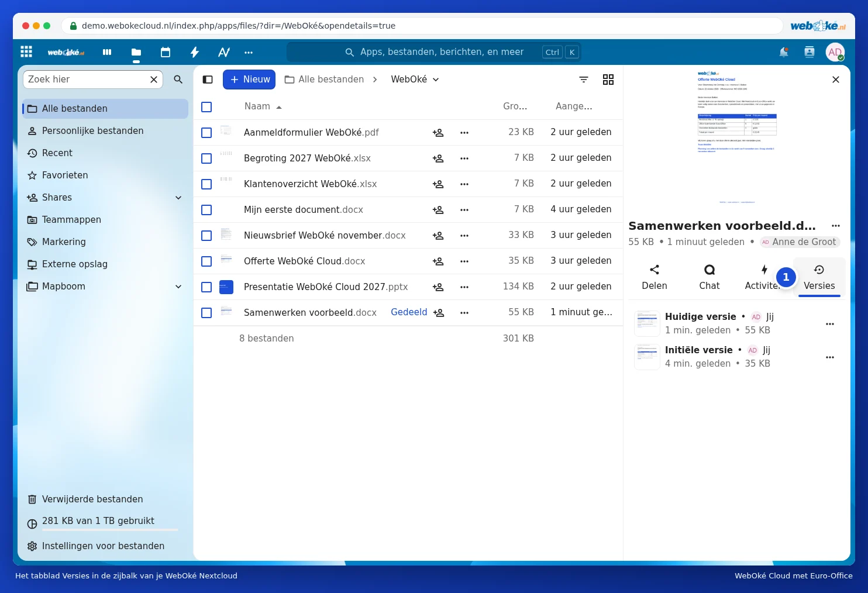Viewport: 868px width, 593px height.
Task: Click the user avatar AD
Action: [x=835, y=52]
